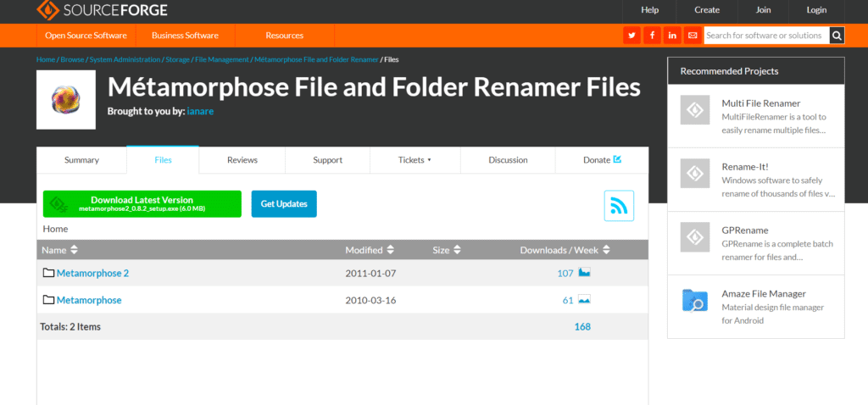Click the Download Latest Version button

coord(142,203)
